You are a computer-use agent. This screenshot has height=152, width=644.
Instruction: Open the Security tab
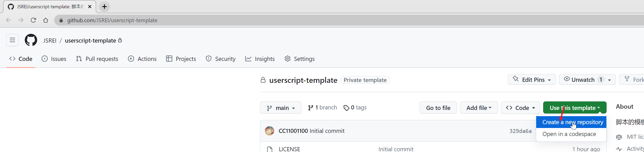point(221,59)
